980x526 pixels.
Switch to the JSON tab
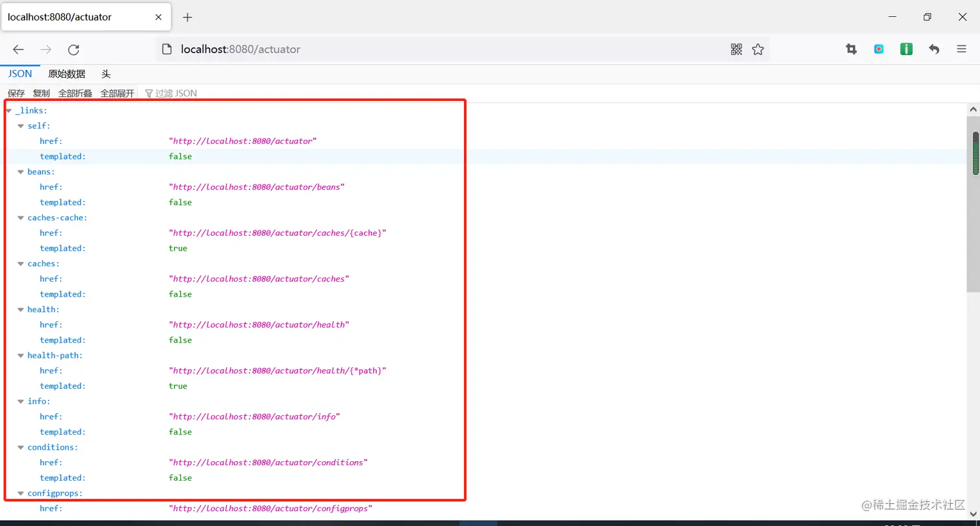click(x=20, y=74)
